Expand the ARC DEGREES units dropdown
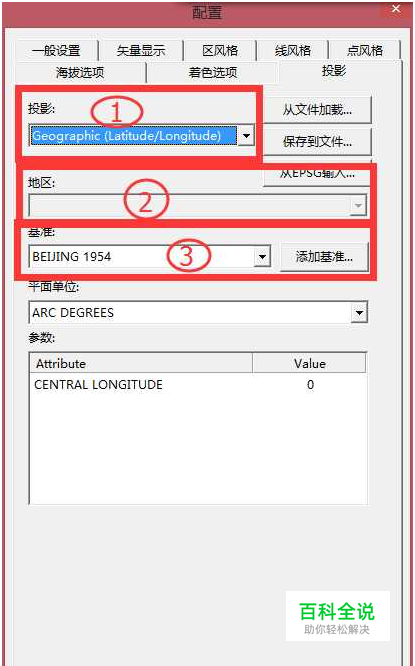 [x=359, y=313]
